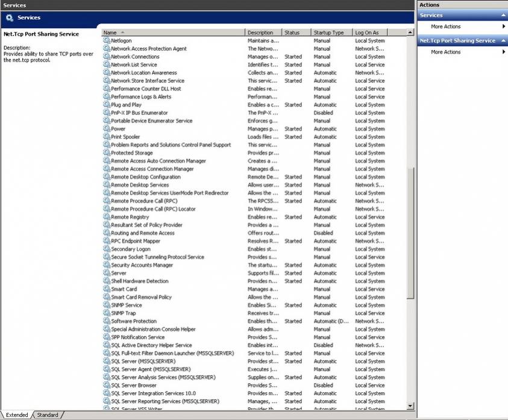
Task: Select Remote Access Connection Manager row
Action: pyautogui.click(x=243, y=169)
